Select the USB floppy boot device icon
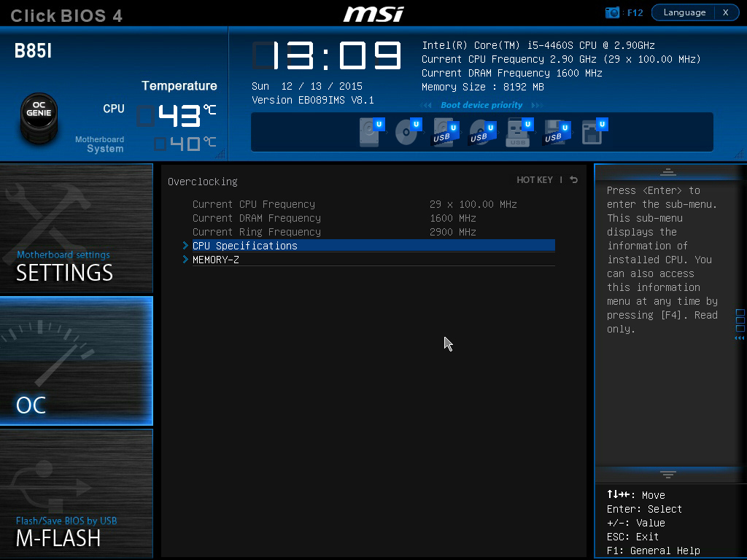Screen dimensions: 747x560 tap(557, 132)
